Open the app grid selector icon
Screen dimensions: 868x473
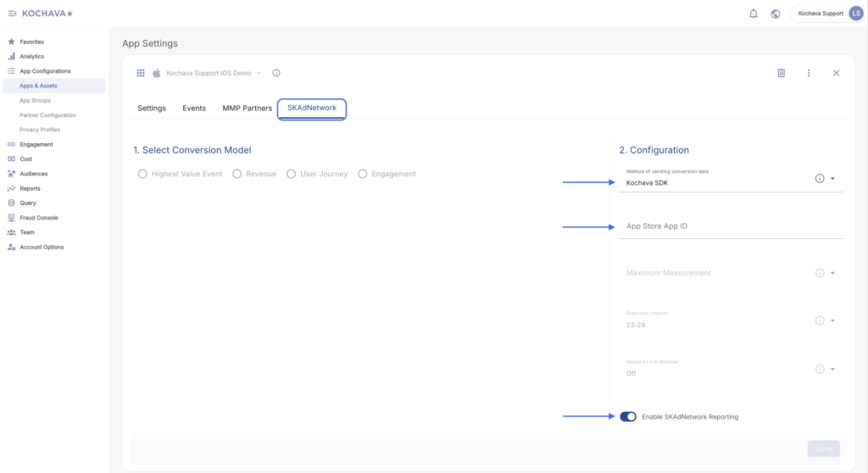(x=141, y=73)
